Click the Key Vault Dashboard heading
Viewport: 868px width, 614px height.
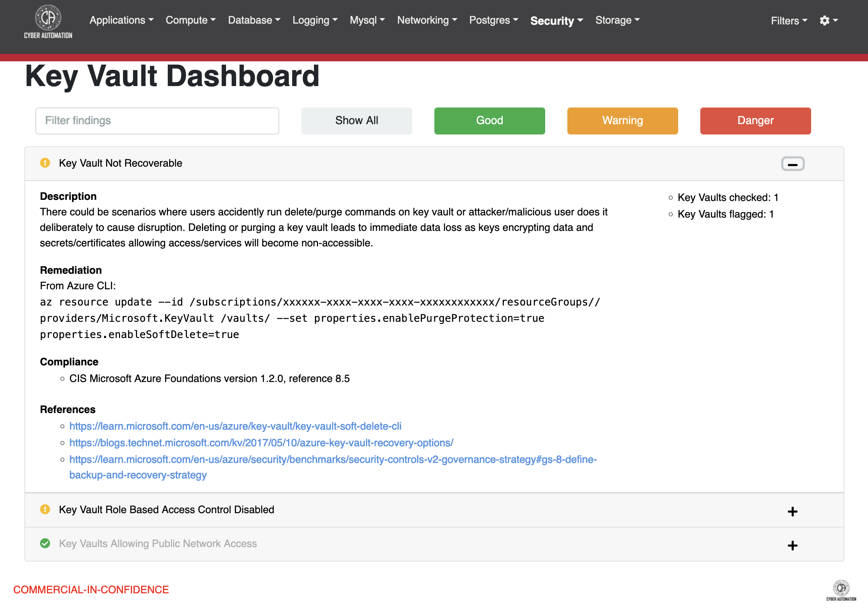click(x=172, y=76)
